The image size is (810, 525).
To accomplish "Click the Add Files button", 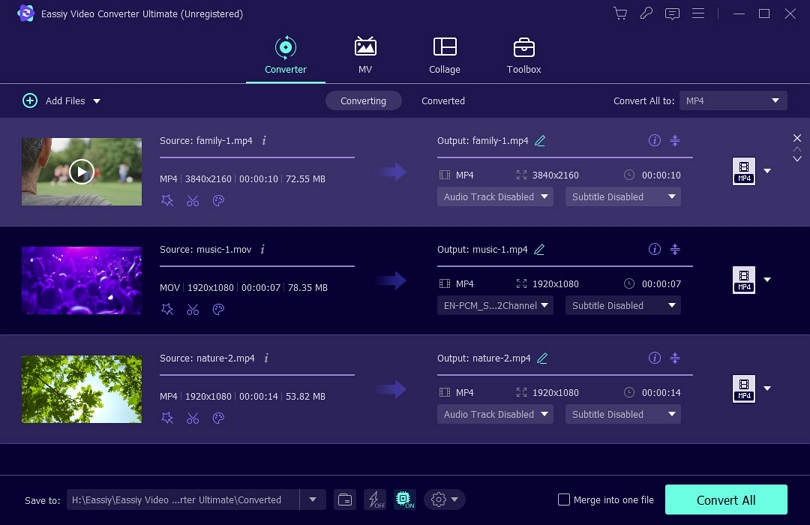I will [62, 101].
